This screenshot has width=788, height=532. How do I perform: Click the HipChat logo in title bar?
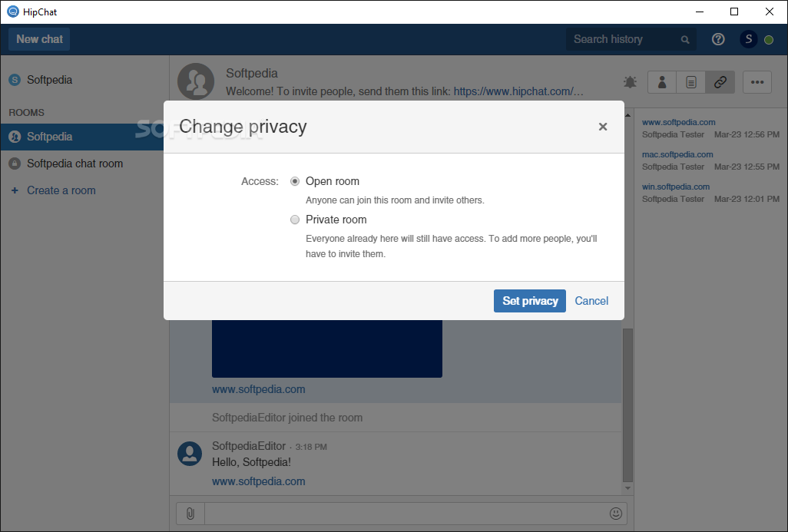[x=12, y=12]
